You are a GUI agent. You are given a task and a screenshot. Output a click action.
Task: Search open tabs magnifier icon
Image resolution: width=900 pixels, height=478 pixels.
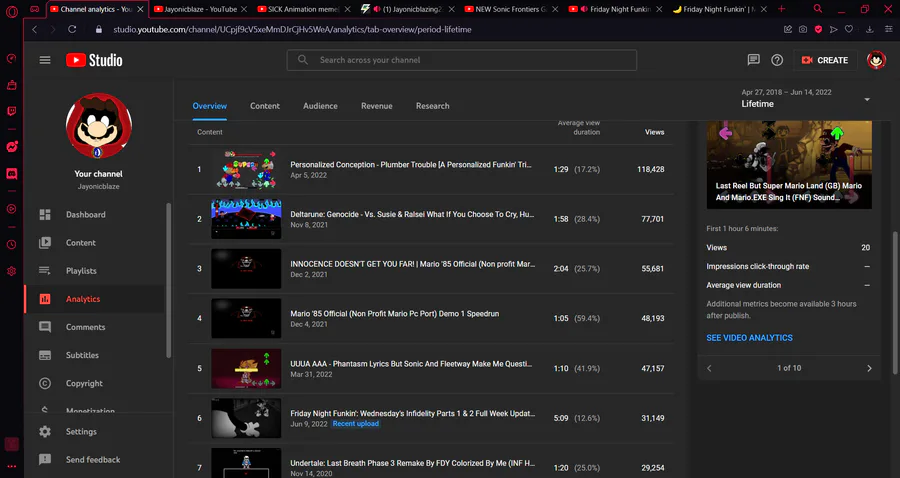coord(818,9)
